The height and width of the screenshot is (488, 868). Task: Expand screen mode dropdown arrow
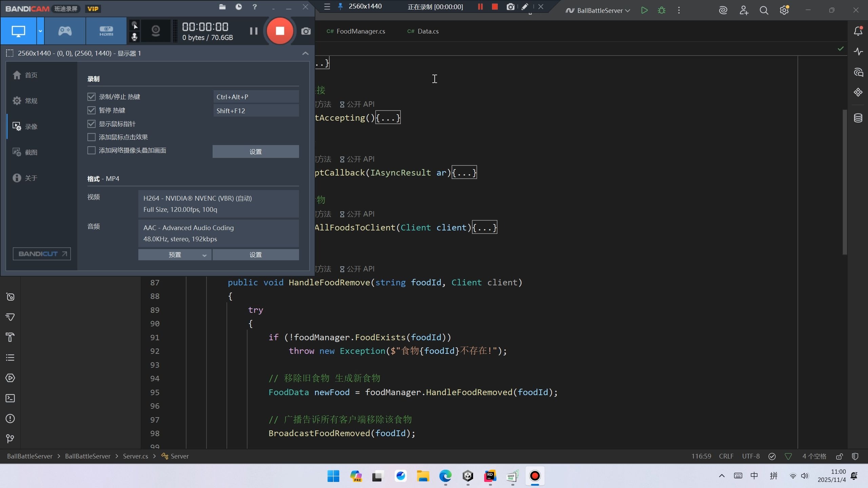40,31
